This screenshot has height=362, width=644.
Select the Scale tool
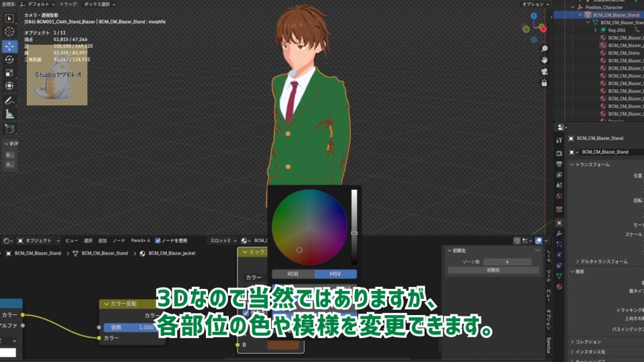click(9, 73)
